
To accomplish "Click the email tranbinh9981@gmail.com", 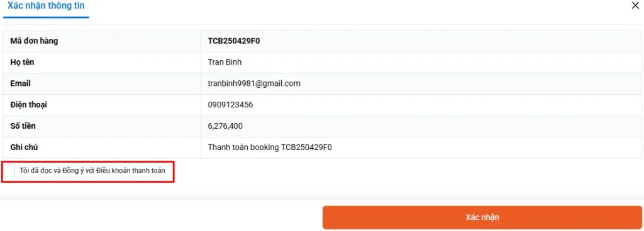I will point(254,83).
